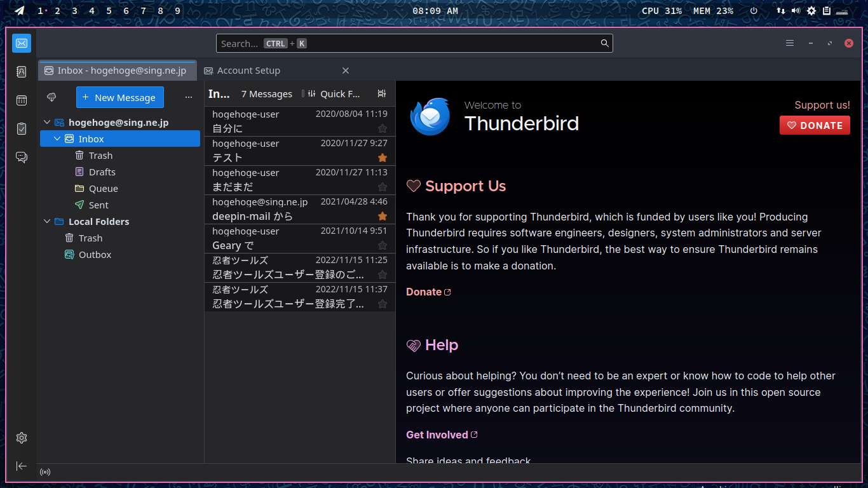The height and width of the screenshot is (488, 868).
Task: Click the volume icon in top panel
Action: point(796,11)
